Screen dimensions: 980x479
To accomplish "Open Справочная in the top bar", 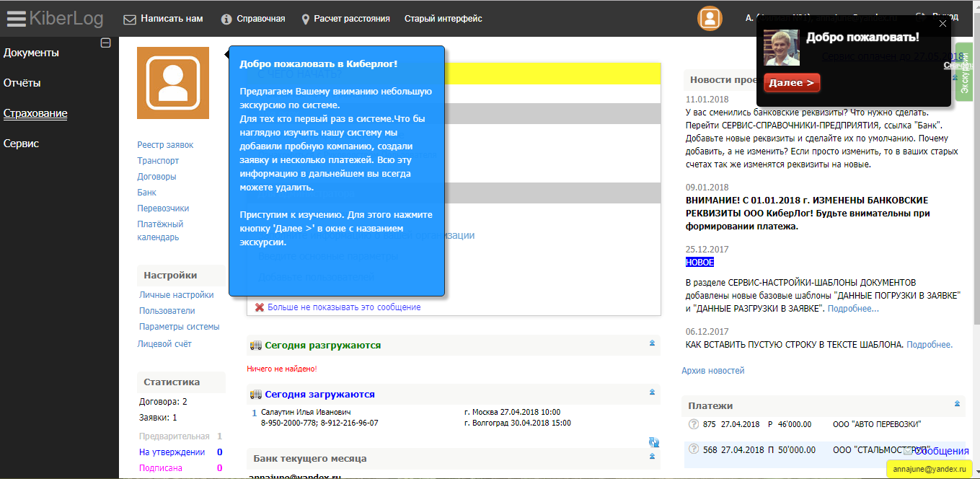I will click(261, 19).
